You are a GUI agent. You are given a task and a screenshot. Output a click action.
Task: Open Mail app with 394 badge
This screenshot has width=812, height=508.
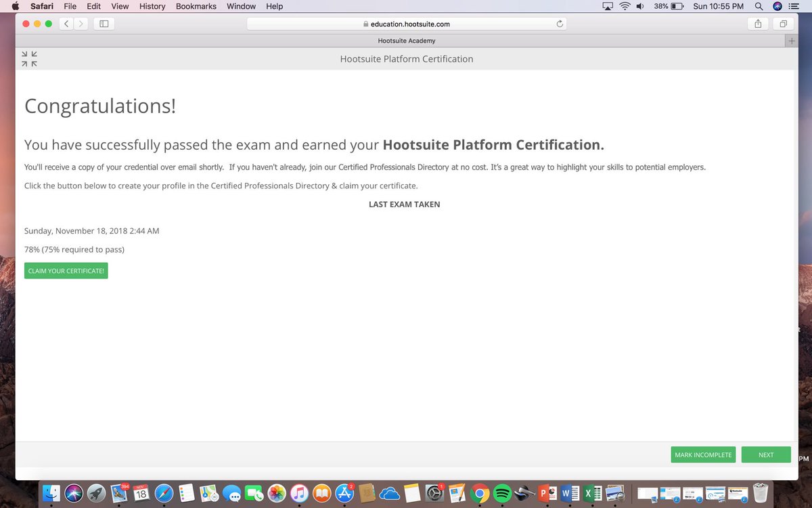click(119, 493)
